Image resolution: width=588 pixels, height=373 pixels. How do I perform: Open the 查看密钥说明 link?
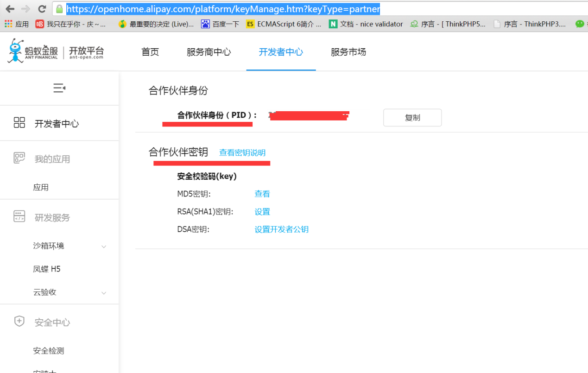242,153
